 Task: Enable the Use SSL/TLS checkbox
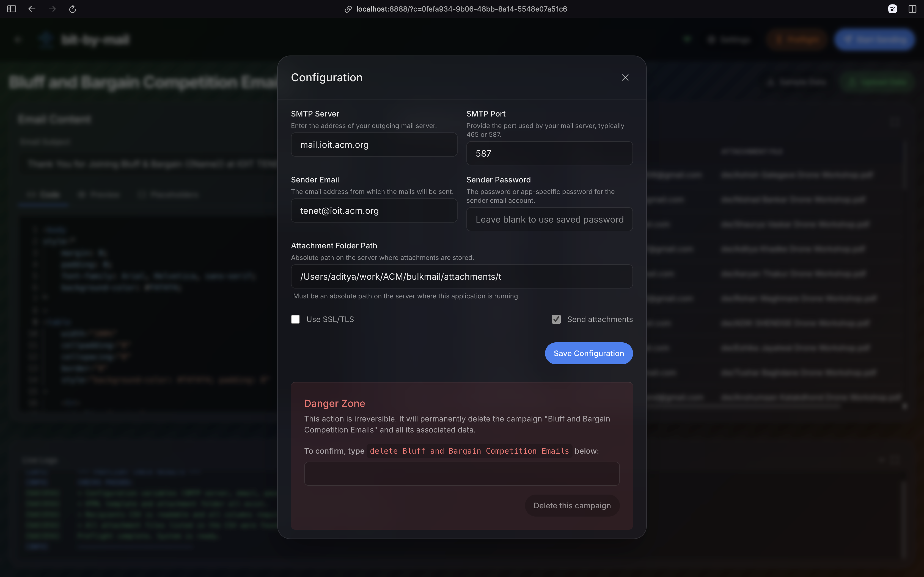tap(295, 319)
